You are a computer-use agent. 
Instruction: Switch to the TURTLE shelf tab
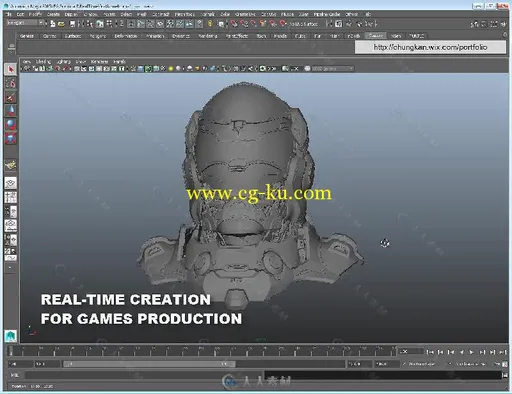click(417, 36)
